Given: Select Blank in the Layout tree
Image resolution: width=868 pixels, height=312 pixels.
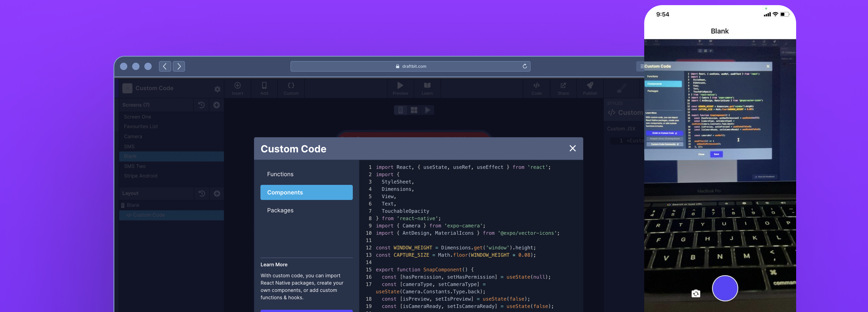Looking at the screenshot, I should click(171, 205).
